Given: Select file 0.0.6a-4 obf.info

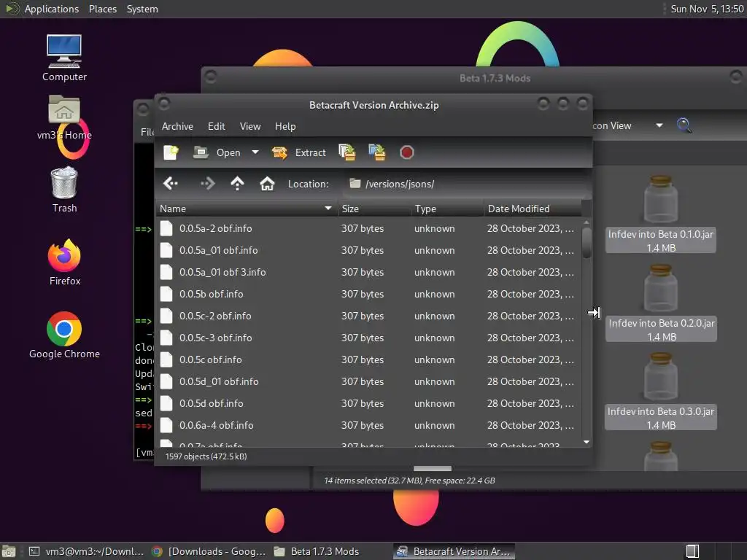Looking at the screenshot, I should pyautogui.click(x=368, y=426).
